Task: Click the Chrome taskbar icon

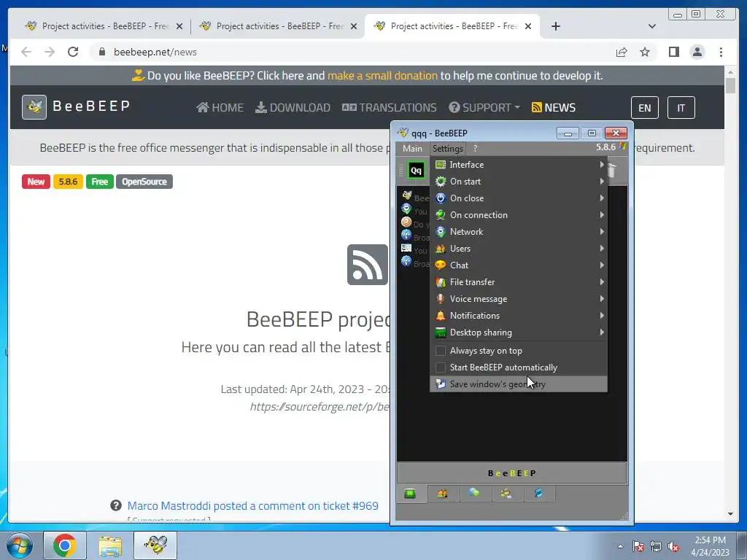Action: (x=65, y=545)
